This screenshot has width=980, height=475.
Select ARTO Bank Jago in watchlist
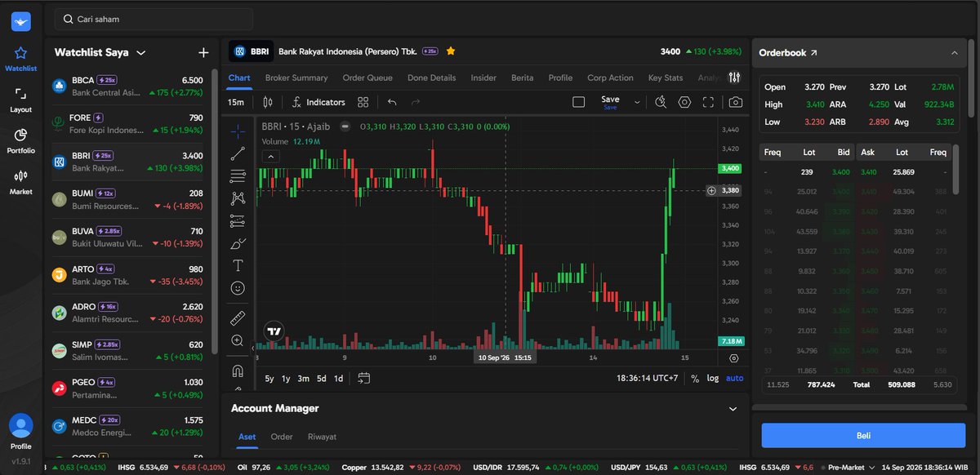click(128, 275)
